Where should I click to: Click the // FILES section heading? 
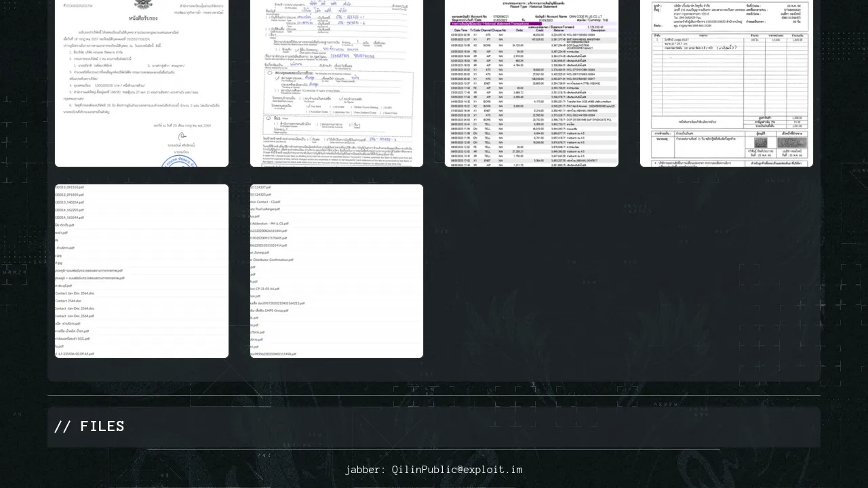click(x=89, y=426)
